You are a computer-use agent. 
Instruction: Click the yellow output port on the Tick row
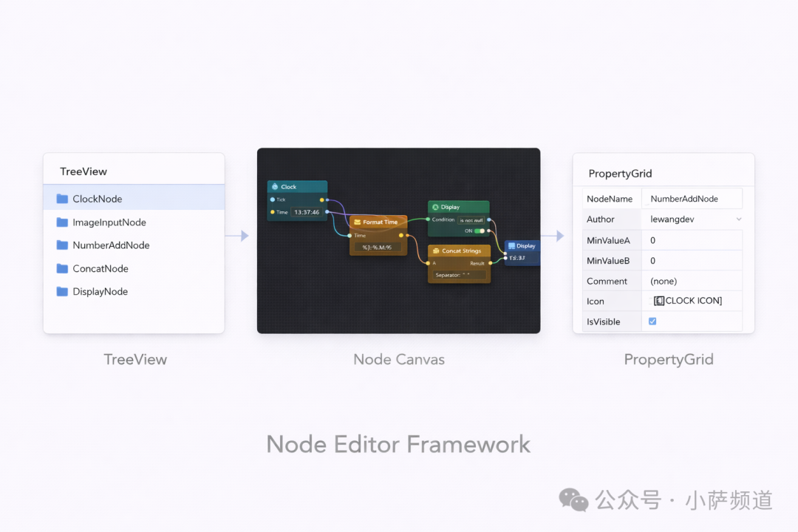tap(321, 199)
